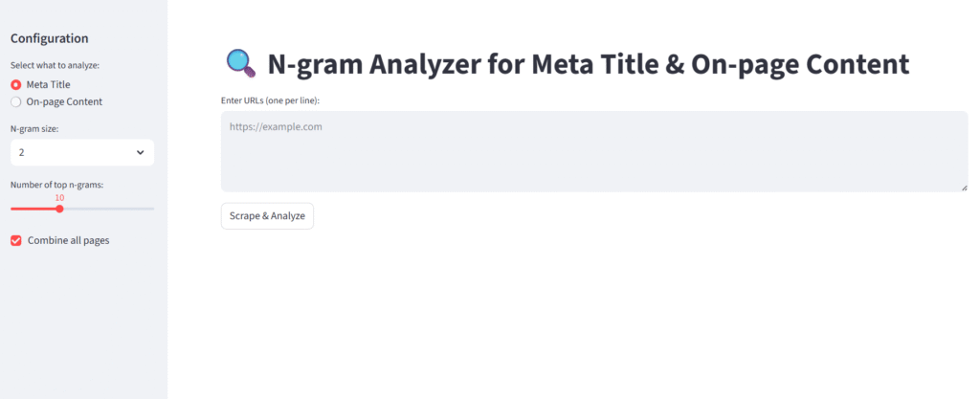Click the 'On-page Content' option text

[x=64, y=101]
